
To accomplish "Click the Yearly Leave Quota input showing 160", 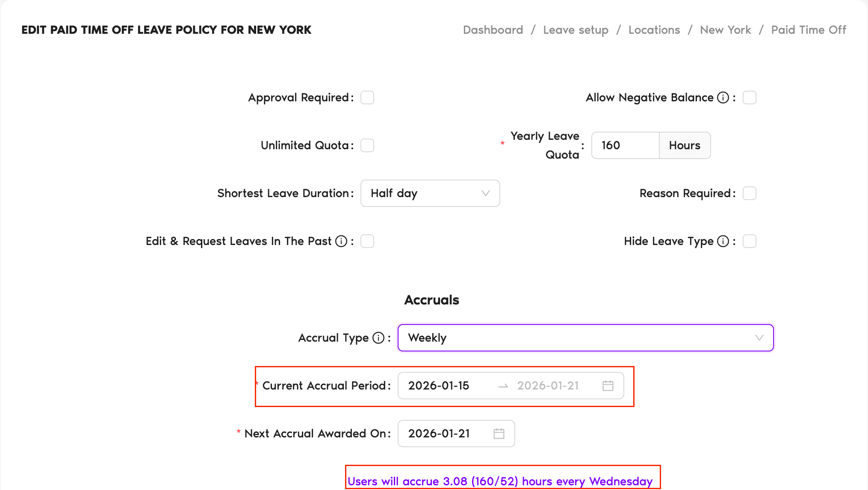I will tap(625, 145).
